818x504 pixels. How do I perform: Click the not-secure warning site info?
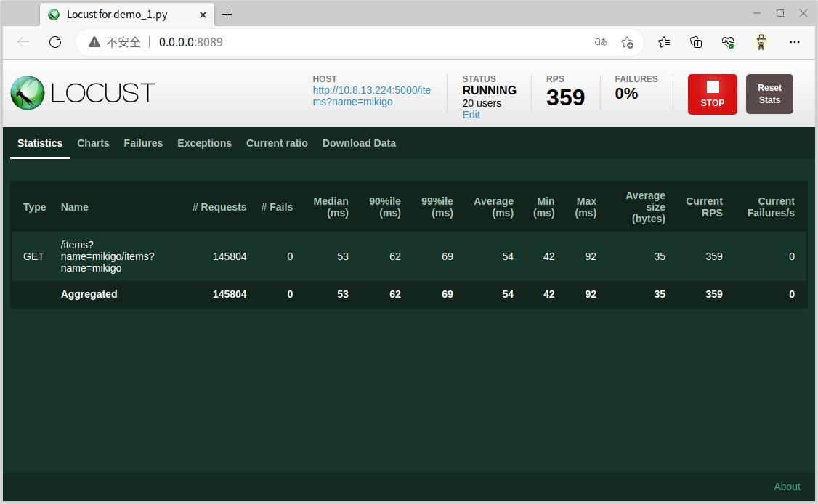(x=115, y=42)
